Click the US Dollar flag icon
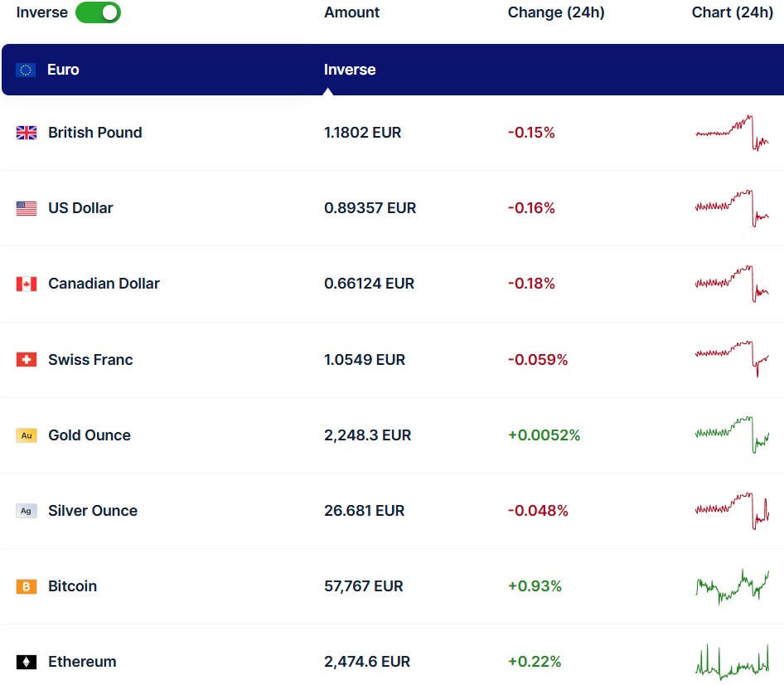The height and width of the screenshot is (685, 784). (x=27, y=208)
